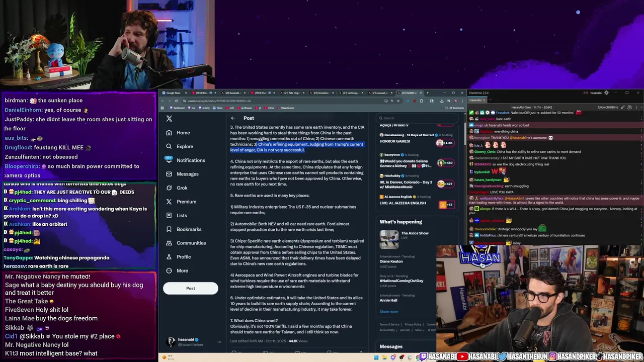
Task: Open Diane Keaton trending topic
Action: click(x=391, y=261)
